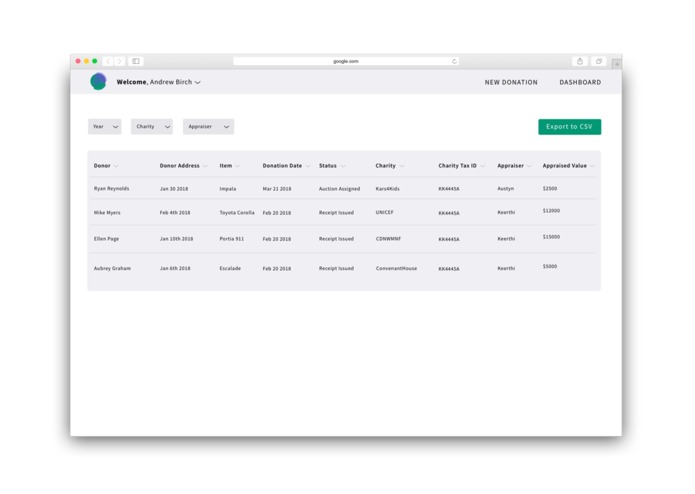Sort by Donor Address column header

pyautogui.click(x=184, y=166)
